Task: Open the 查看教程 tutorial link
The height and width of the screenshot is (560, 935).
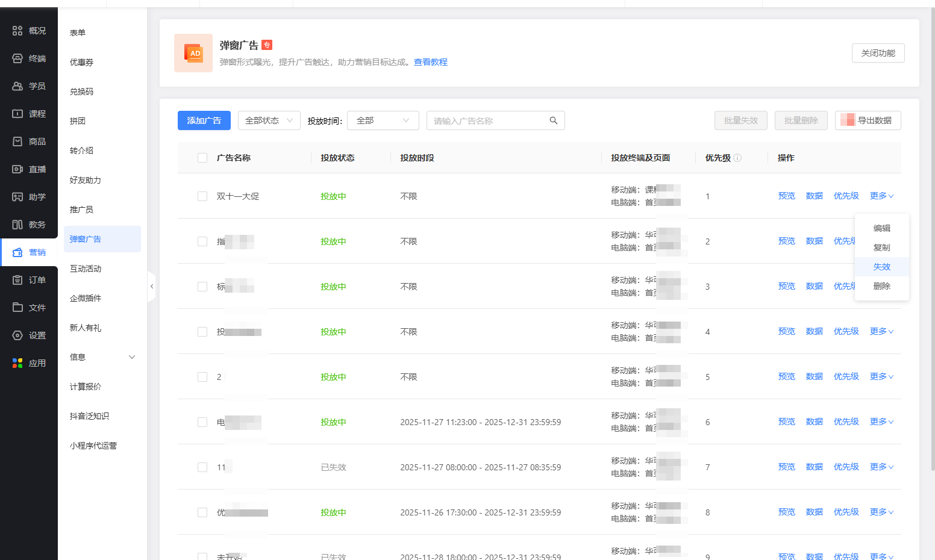Action: coord(430,62)
